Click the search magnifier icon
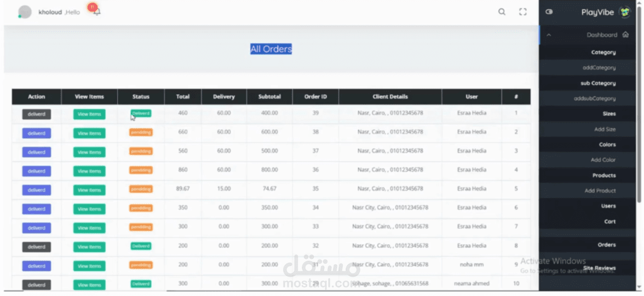644x296 pixels. pyautogui.click(x=502, y=12)
